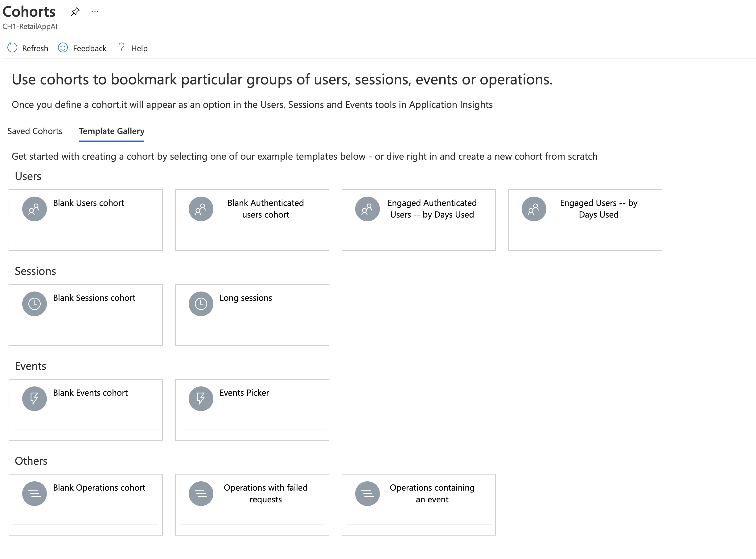
Task: Click the Feedback smiley icon
Action: (63, 48)
